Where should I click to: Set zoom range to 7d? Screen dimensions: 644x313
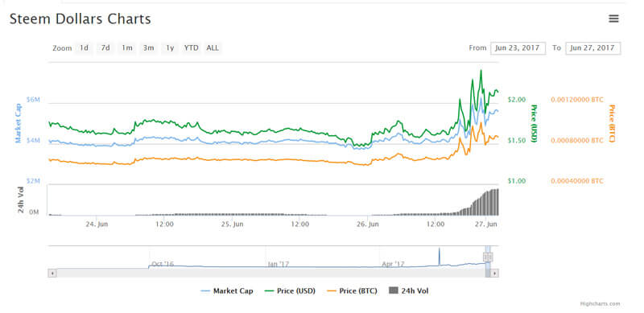(105, 48)
